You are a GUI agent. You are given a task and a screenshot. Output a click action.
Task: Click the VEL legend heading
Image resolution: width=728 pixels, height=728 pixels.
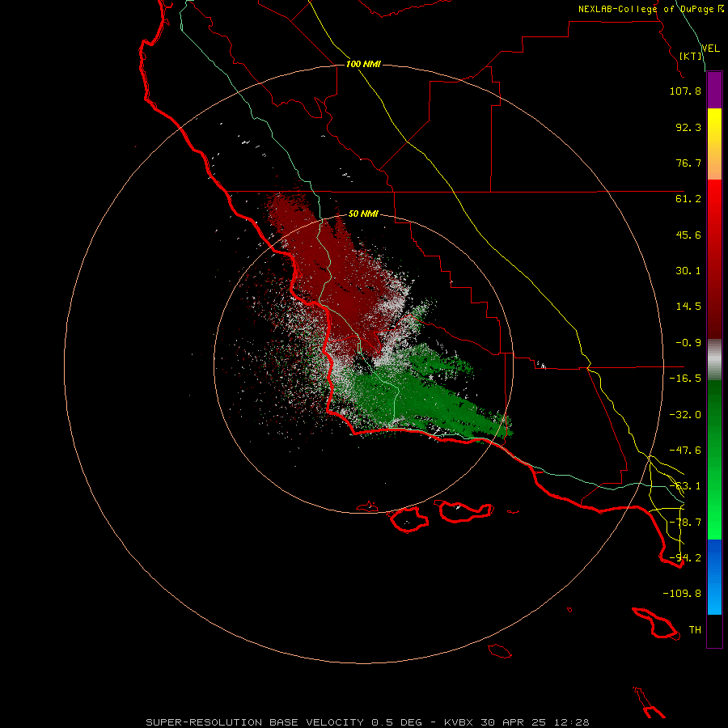pos(710,49)
